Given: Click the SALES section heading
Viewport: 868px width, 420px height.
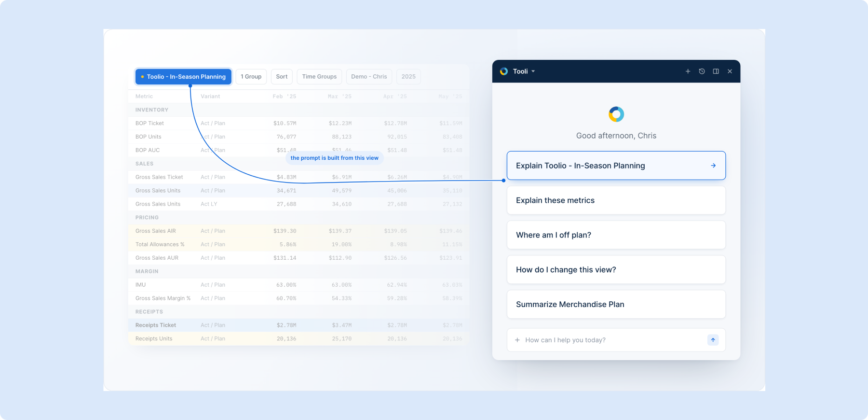Looking at the screenshot, I should 145,164.
